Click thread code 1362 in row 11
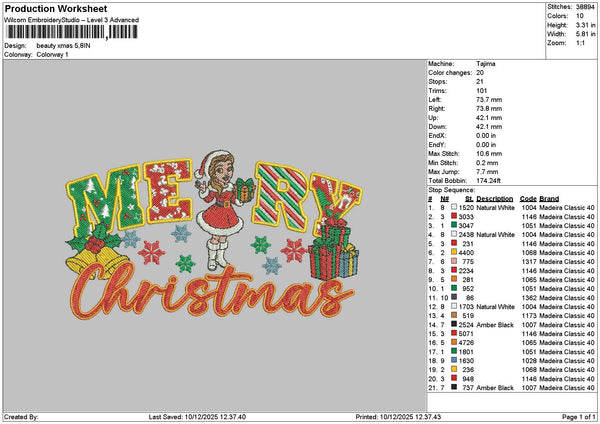The width and height of the screenshot is (600, 424). point(529,298)
